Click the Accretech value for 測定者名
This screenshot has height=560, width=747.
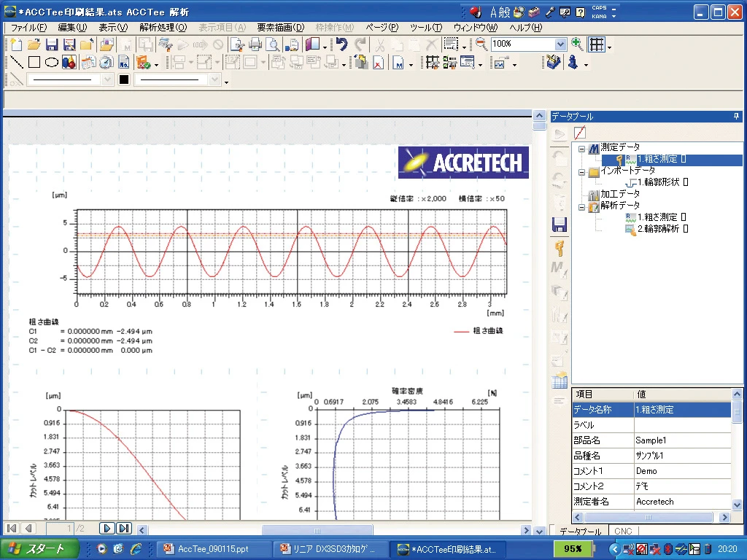(x=682, y=502)
